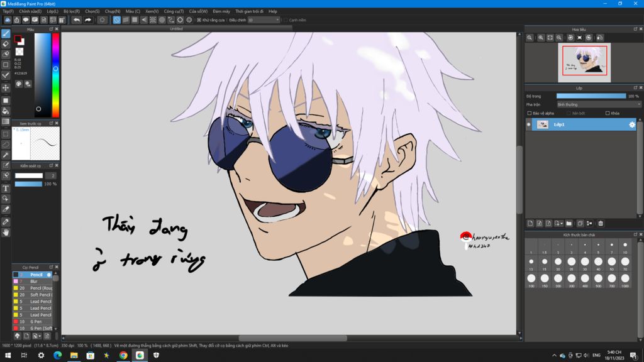Adjust the hue color strip

[55, 75]
